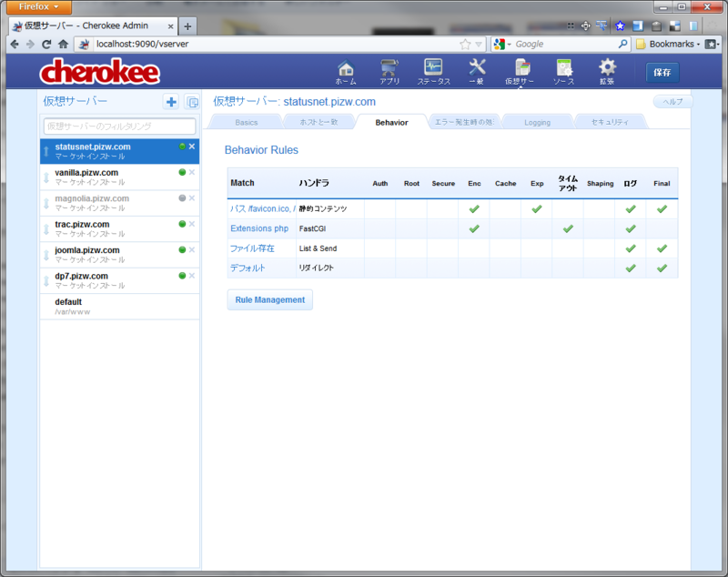Image resolution: width=728 pixels, height=577 pixels.
Task: Open the ソース information sources icon
Action: (x=563, y=72)
